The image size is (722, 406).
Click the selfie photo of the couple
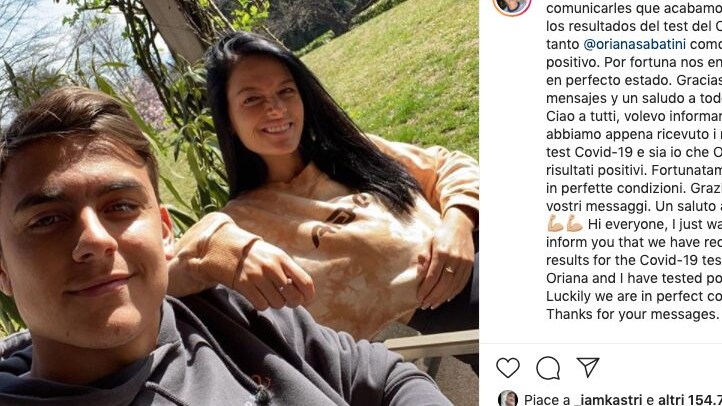coord(239,203)
